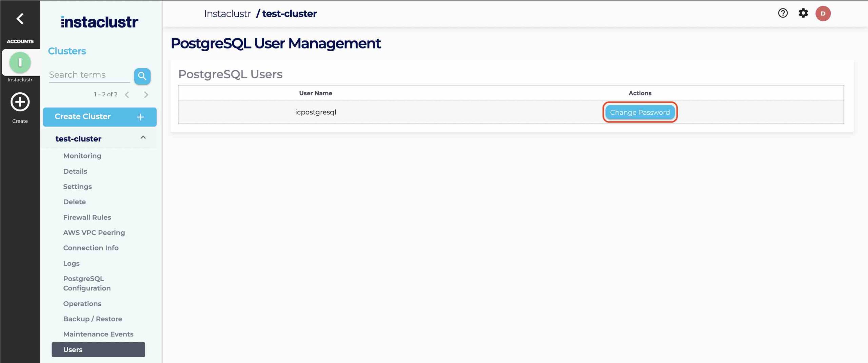Image resolution: width=868 pixels, height=363 pixels.
Task: Click the Create plus icon in sidebar
Action: [20, 102]
